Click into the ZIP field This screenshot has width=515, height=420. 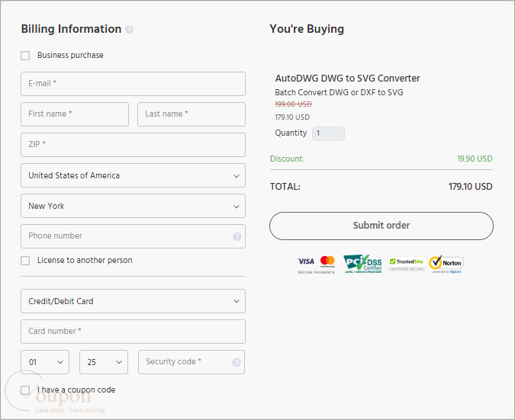pos(133,145)
